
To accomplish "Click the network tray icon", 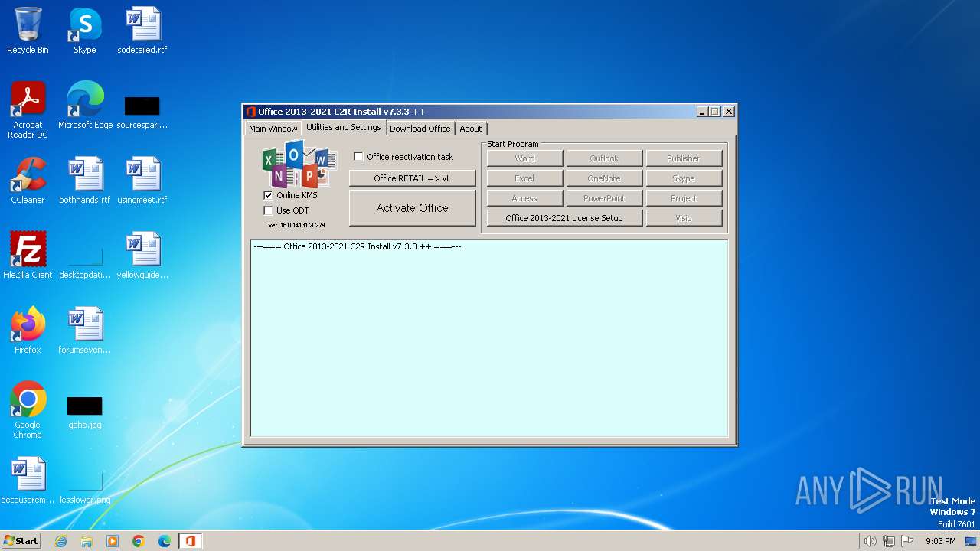I will click(x=889, y=541).
